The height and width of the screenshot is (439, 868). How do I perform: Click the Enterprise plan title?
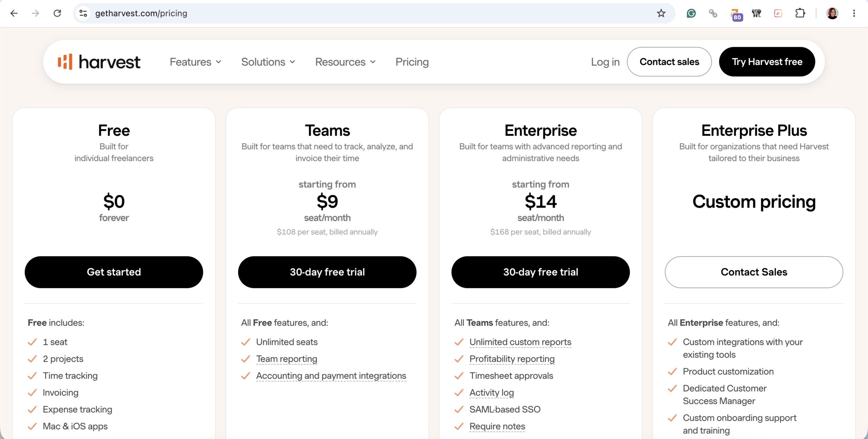pyautogui.click(x=540, y=130)
